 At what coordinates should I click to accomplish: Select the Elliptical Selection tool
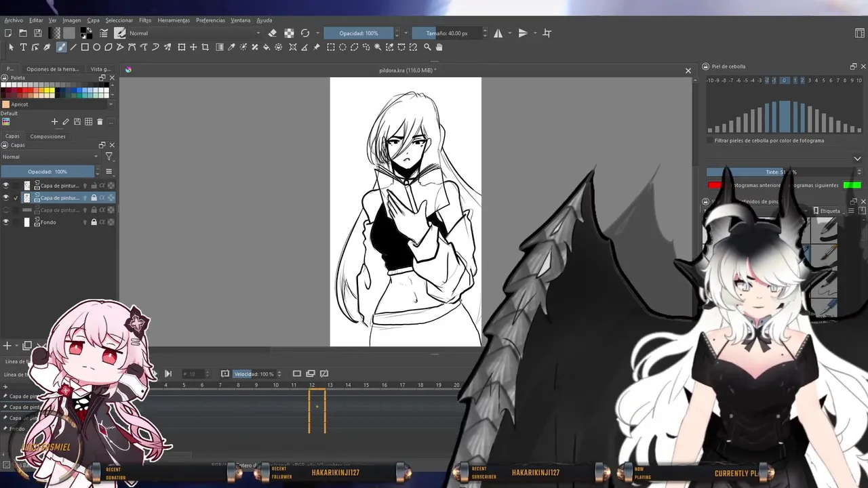pos(342,47)
